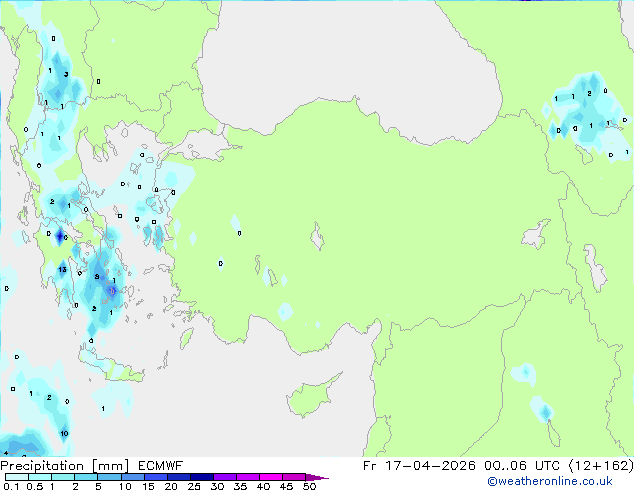Viewport: 634px width, 490px height.
Task: Click the Crete island on the map
Action: pos(111,367)
